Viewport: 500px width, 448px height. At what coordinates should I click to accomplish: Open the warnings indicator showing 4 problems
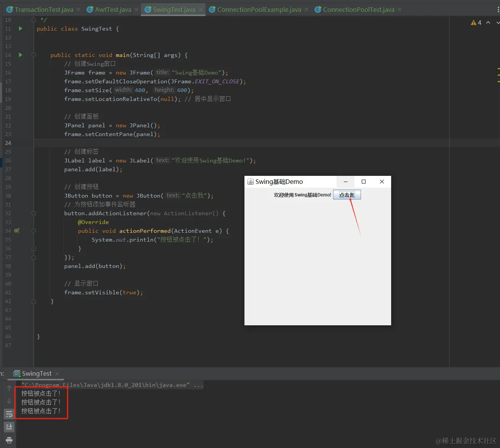[476, 23]
